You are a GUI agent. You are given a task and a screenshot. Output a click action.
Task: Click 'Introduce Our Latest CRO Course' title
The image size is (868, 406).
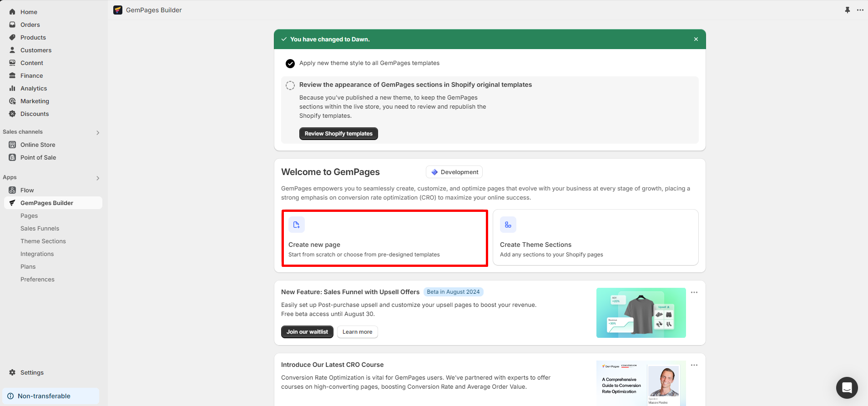pyautogui.click(x=332, y=365)
